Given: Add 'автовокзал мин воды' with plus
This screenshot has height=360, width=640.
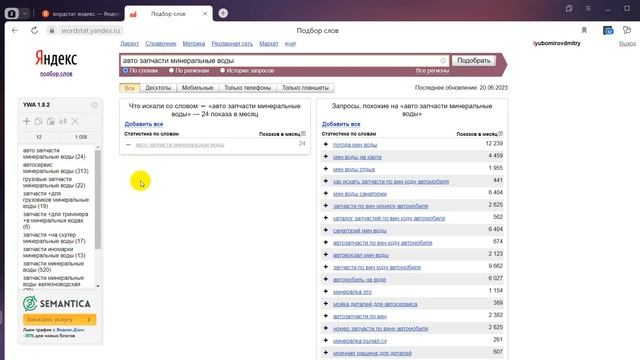Looking at the screenshot, I should (326, 254).
